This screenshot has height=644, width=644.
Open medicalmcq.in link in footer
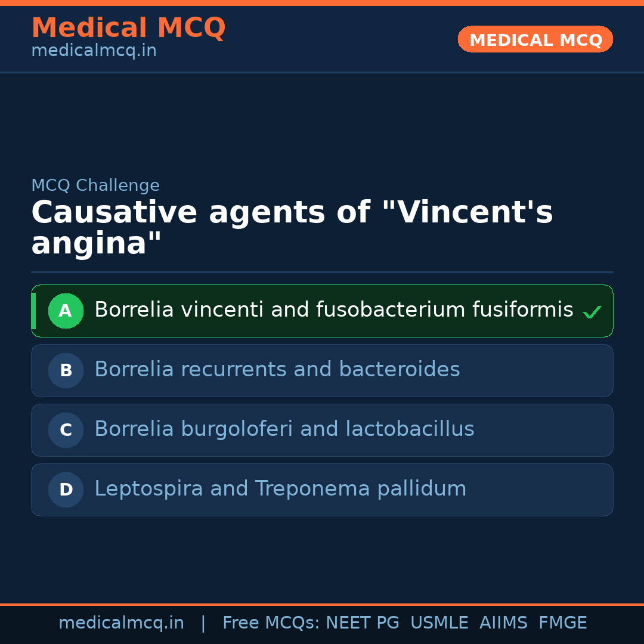(121, 623)
